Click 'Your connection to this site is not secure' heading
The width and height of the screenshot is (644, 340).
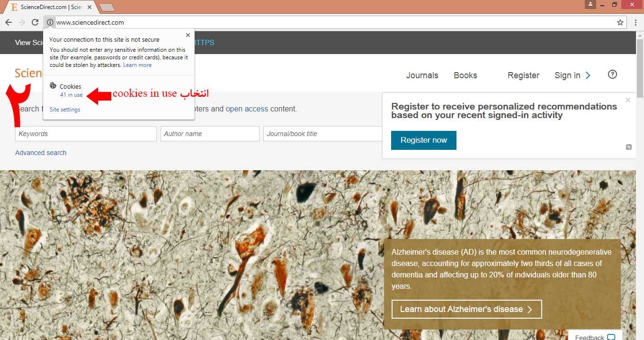click(104, 40)
